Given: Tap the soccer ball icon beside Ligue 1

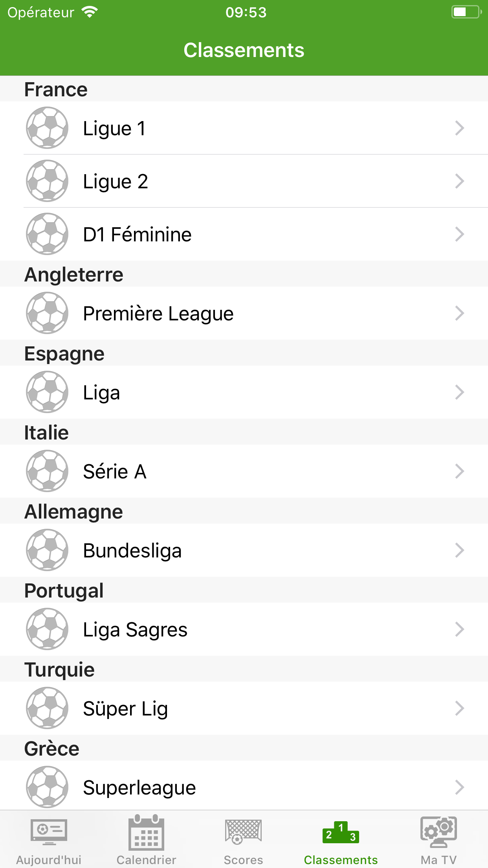Looking at the screenshot, I should tap(47, 128).
